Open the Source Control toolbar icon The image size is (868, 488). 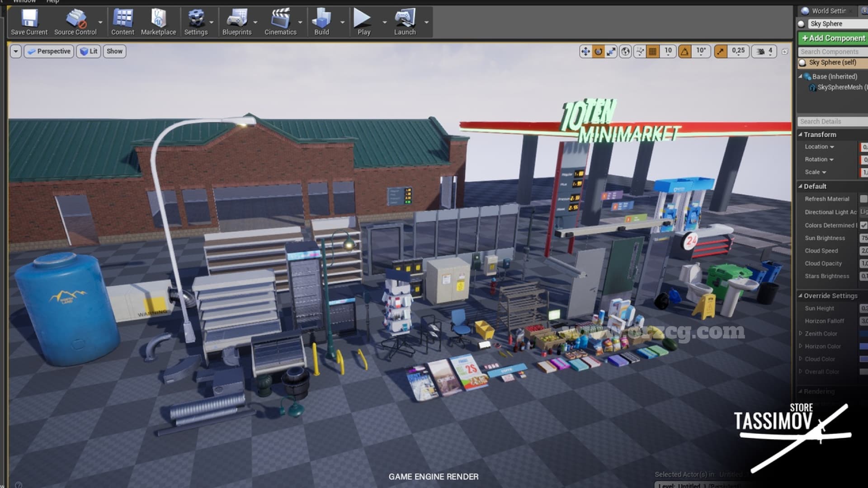(x=75, y=22)
